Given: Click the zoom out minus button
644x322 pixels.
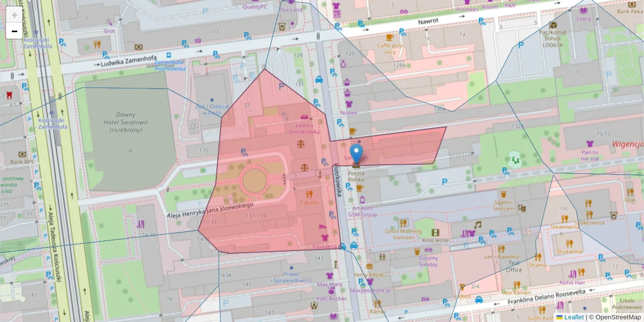Looking at the screenshot, I should click(14, 31).
